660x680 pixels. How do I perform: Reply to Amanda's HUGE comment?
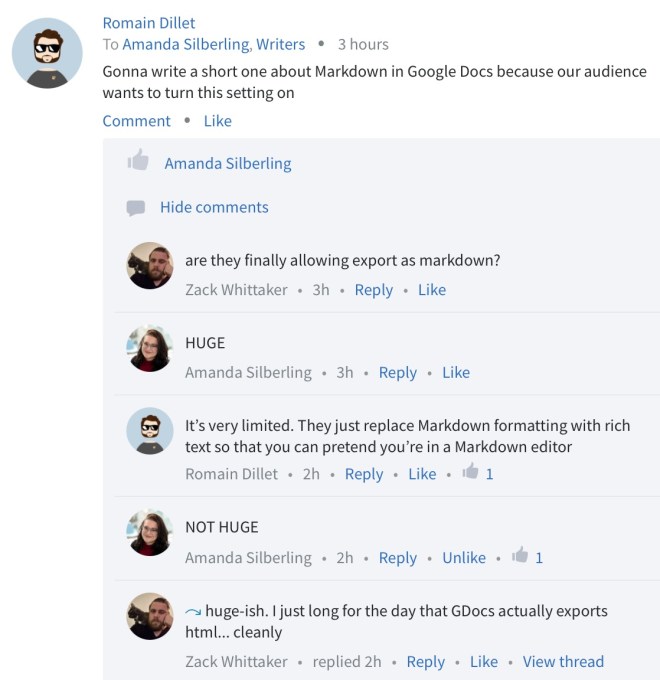(397, 372)
